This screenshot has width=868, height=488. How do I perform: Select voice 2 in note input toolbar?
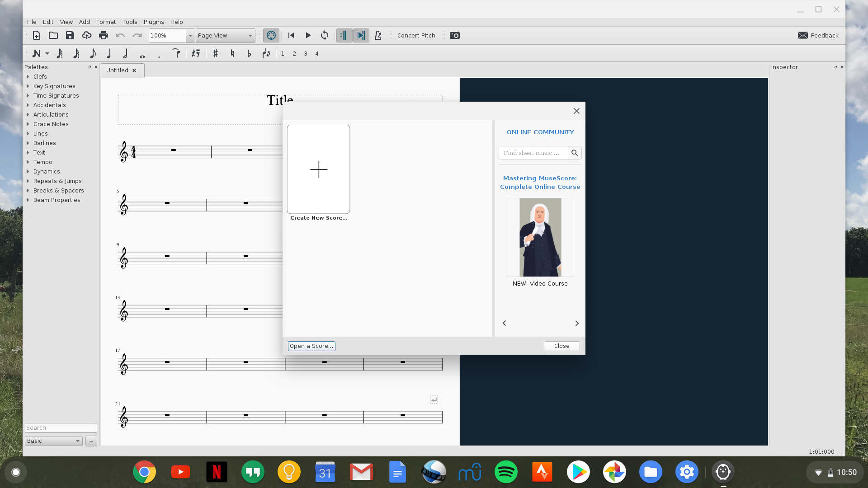(x=294, y=53)
